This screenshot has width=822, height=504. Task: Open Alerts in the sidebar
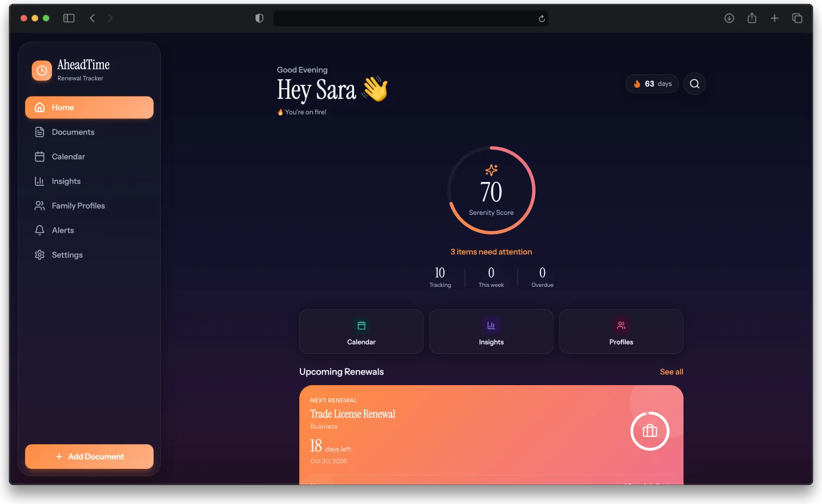pyautogui.click(x=89, y=231)
